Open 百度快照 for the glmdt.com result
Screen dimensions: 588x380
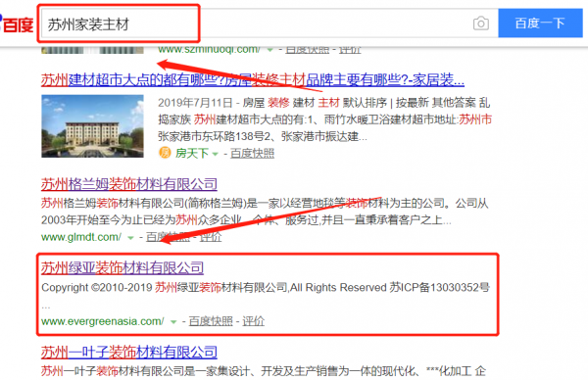pyautogui.click(x=168, y=237)
